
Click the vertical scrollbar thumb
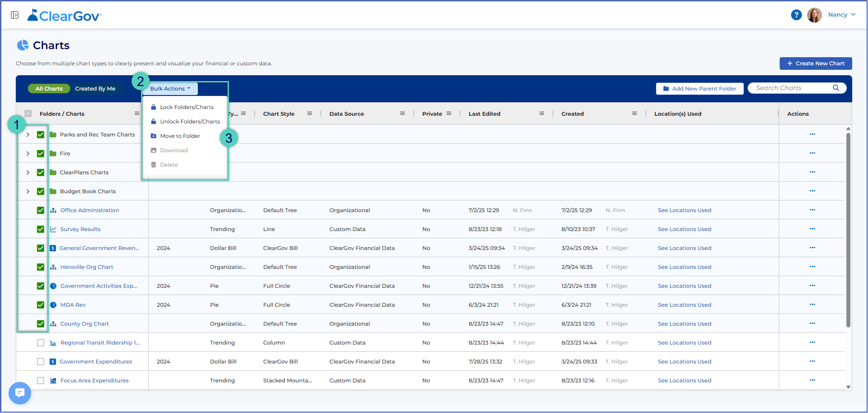(x=848, y=230)
